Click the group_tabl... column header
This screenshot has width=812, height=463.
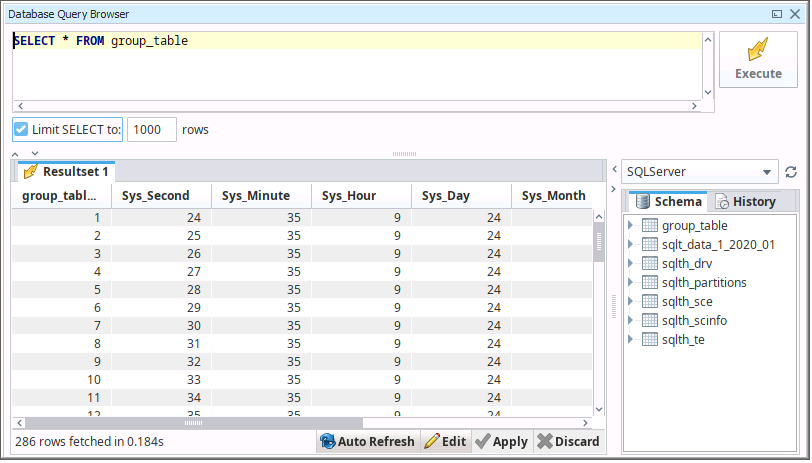coord(62,196)
